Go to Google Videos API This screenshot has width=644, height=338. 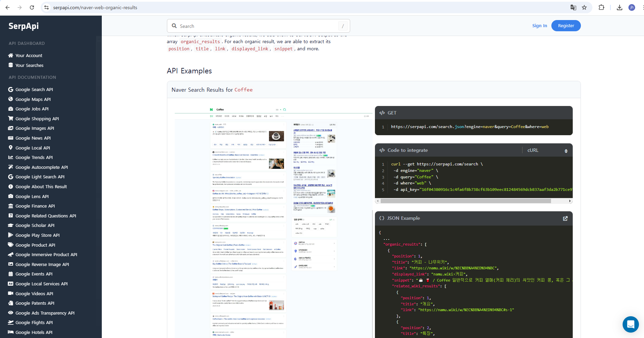coord(34,293)
